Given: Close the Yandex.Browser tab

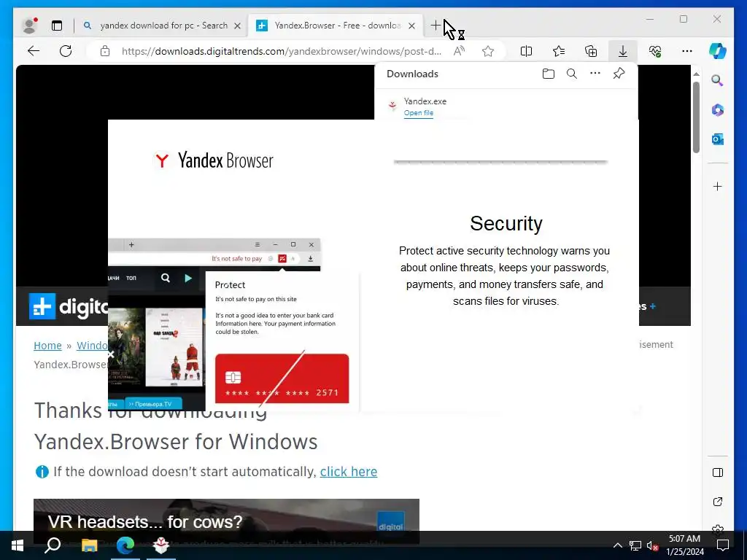Looking at the screenshot, I should (x=412, y=26).
